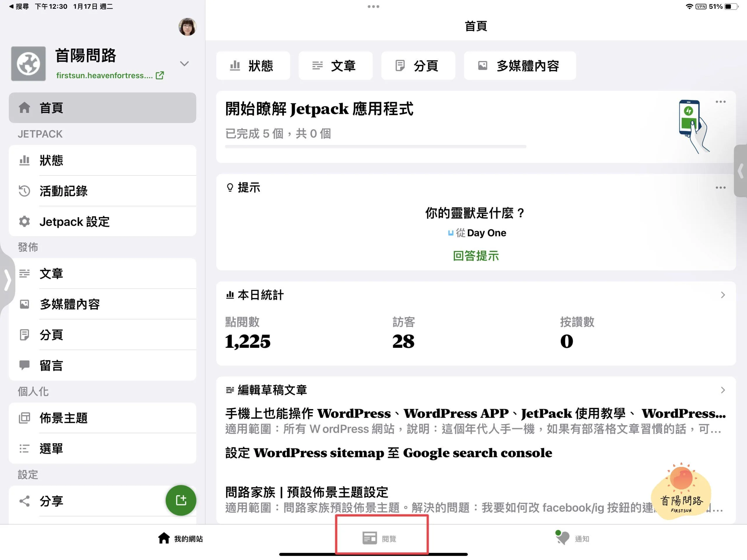The width and height of the screenshot is (747, 560).
Task: Expand site switcher chevron beside 首陽問路
Action: pyautogui.click(x=184, y=64)
